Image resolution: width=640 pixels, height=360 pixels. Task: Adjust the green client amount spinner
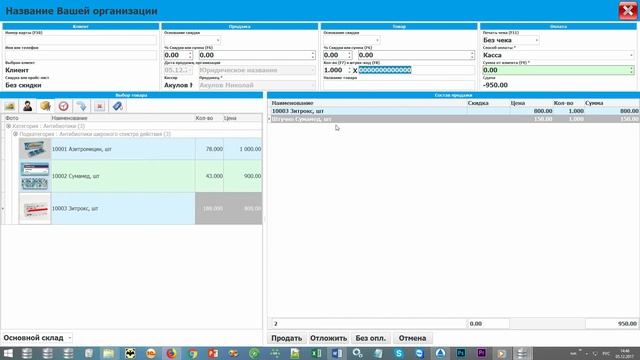click(631, 70)
